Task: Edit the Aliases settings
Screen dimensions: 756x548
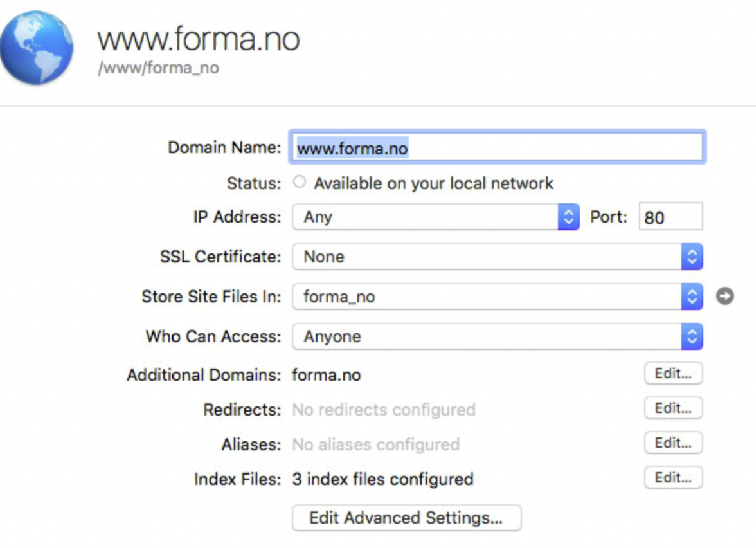Action: pos(673,443)
